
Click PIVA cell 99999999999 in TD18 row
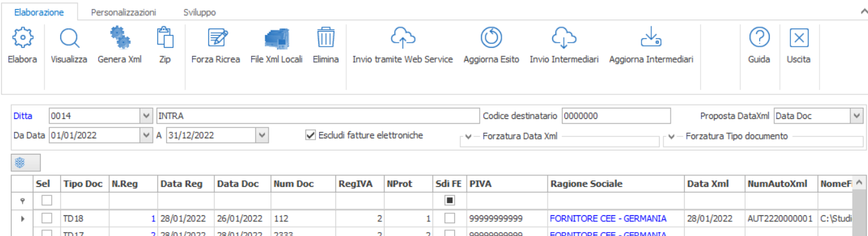(507, 219)
